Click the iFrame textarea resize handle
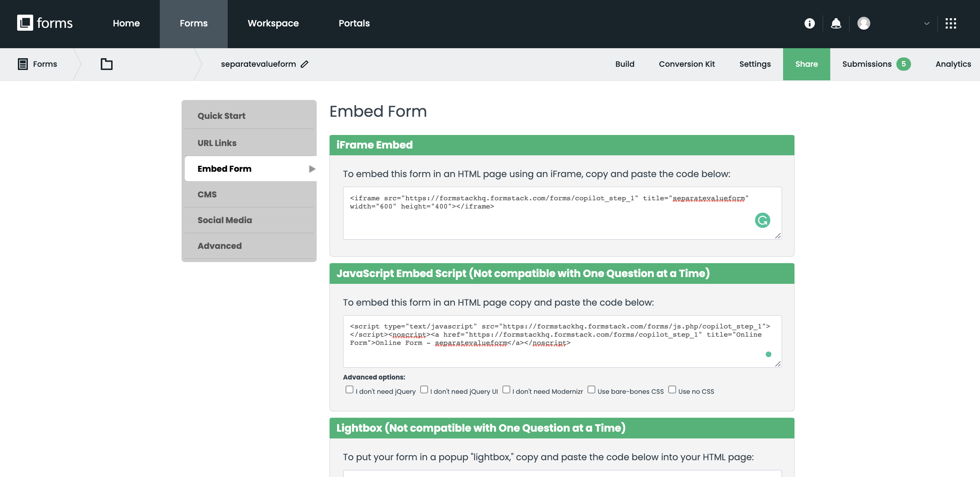 (x=778, y=236)
